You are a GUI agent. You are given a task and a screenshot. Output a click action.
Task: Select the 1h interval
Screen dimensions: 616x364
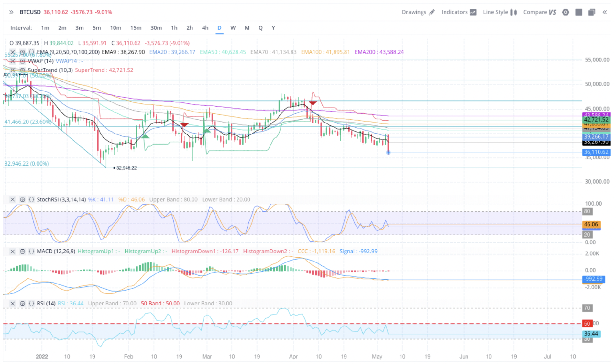point(174,28)
